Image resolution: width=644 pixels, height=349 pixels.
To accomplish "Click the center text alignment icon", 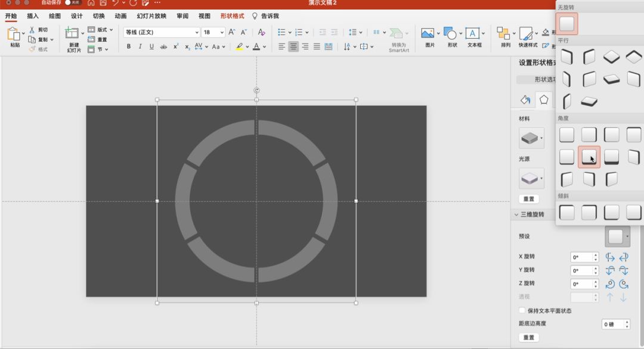I will pos(293,46).
